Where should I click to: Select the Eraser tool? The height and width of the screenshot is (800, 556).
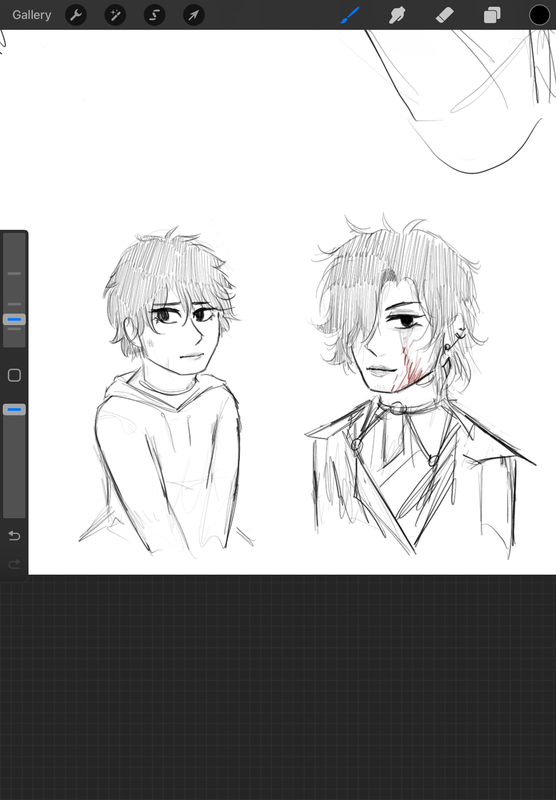[445, 15]
